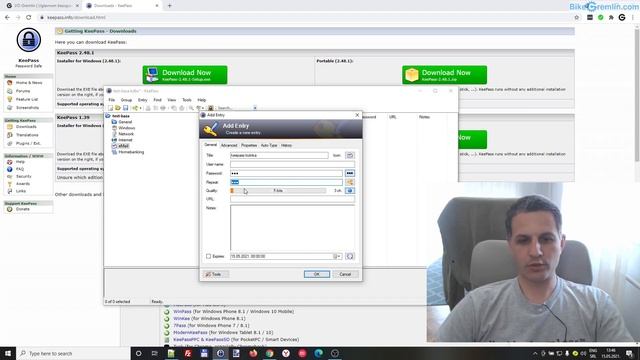The width and height of the screenshot is (640, 360).
Task: Click the FileZilla taskbar icon
Action: pos(188,353)
